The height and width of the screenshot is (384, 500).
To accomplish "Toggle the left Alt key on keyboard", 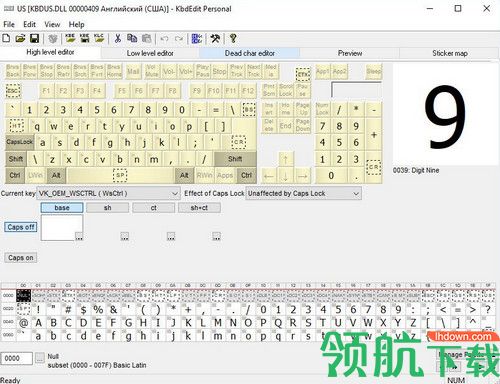I will [x=56, y=175].
